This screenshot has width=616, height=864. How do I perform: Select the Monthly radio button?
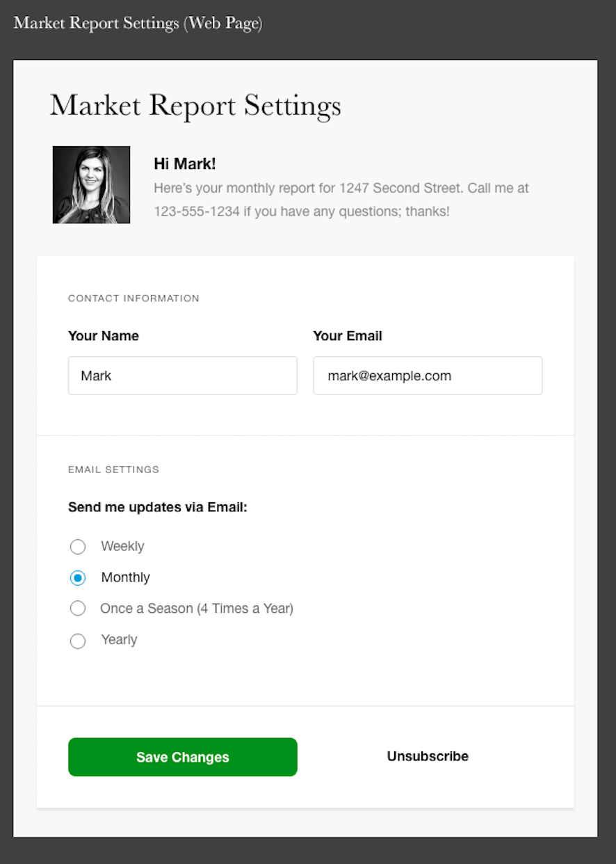point(78,577)
